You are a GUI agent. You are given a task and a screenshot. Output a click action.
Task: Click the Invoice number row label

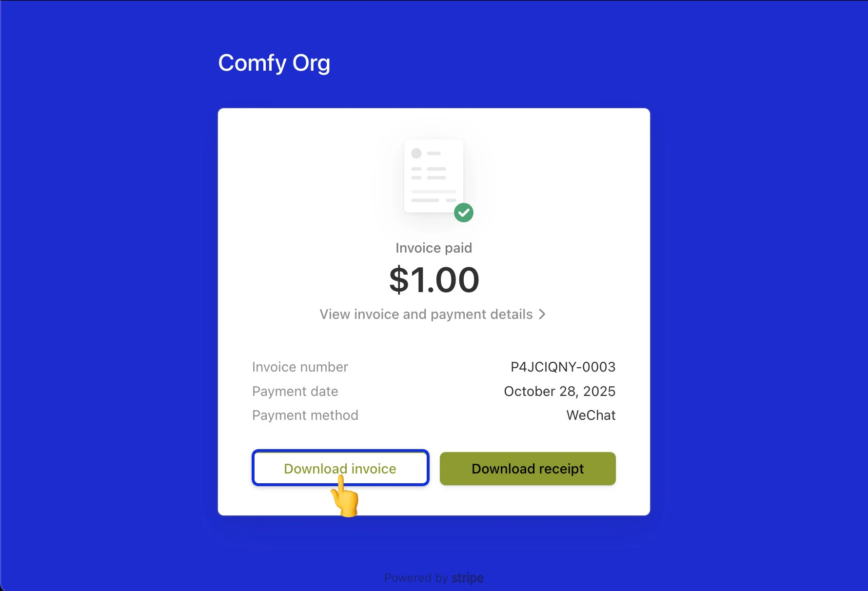[300, 367]
